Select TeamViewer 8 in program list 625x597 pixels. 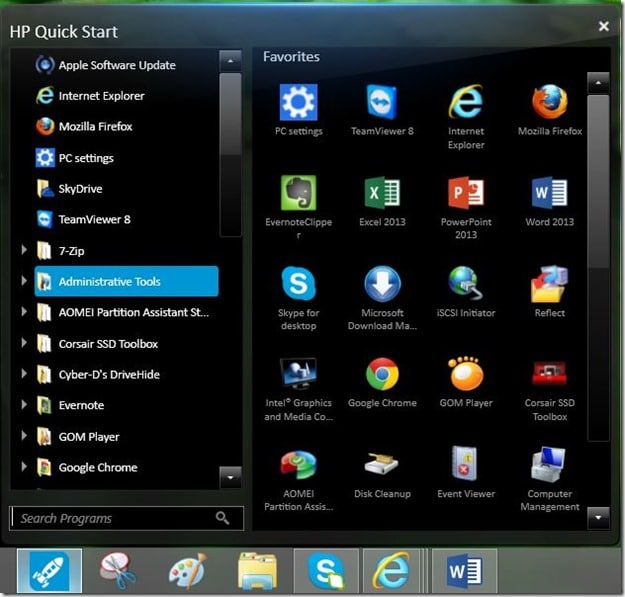click(126, 219)
